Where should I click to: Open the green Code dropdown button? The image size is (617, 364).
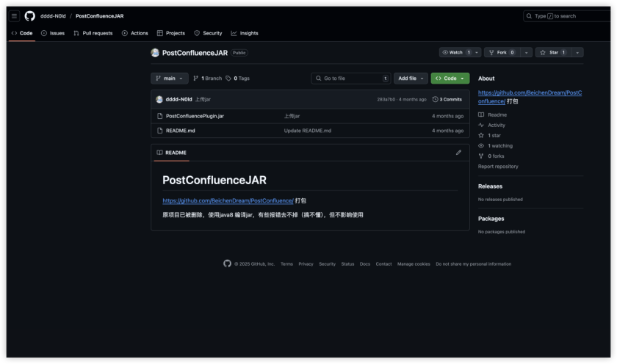point(450,79)
